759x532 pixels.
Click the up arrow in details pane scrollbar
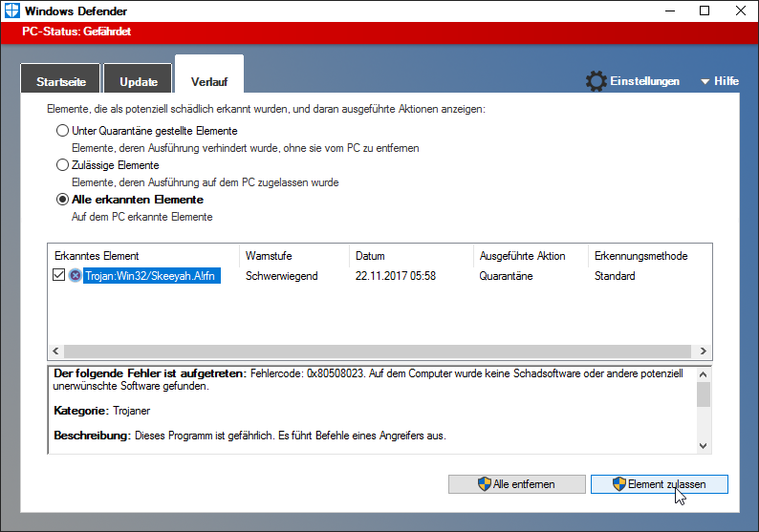(704, 374)
